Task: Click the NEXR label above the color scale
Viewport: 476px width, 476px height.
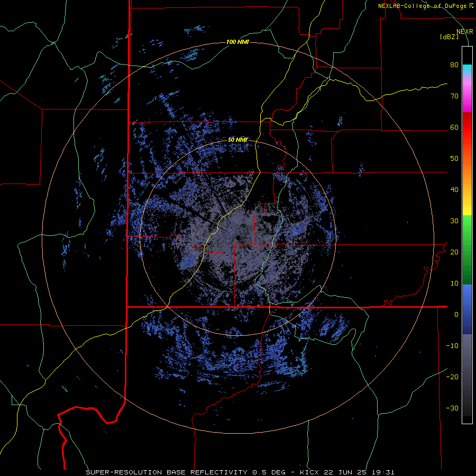Action: (465, 32)
